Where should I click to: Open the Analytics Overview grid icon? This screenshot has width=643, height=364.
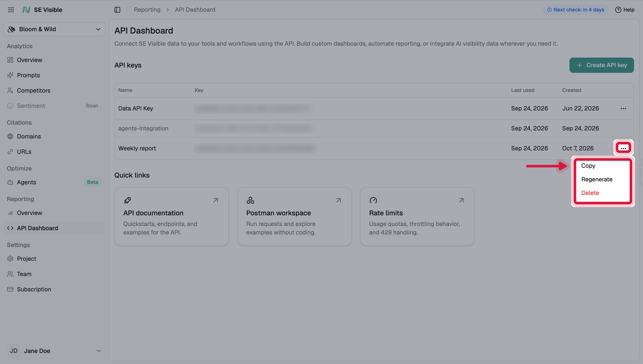[x=10, y=60]
